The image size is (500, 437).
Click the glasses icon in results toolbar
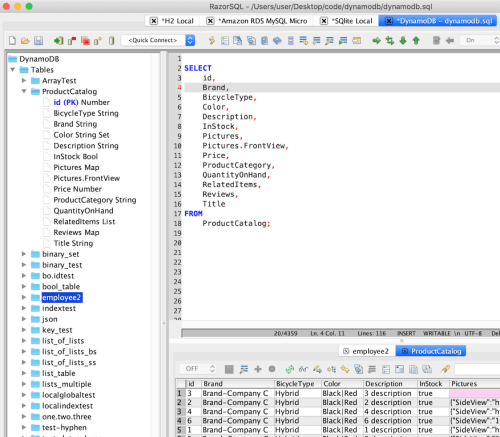coord(303,369)
